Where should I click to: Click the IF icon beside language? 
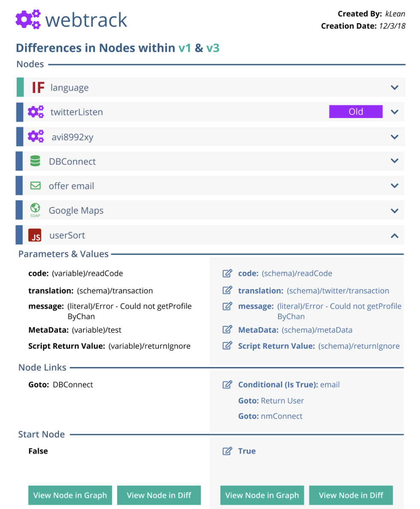tap(38, 88)
